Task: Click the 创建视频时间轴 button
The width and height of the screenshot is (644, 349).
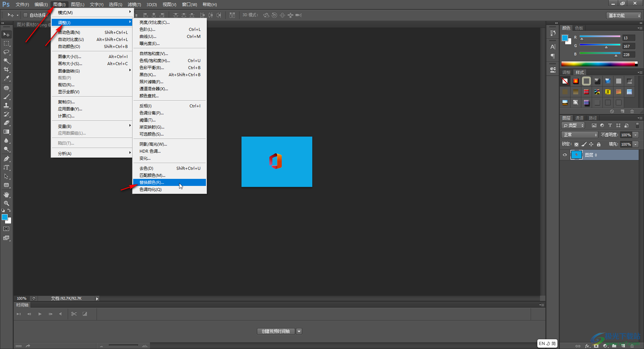Action: point(276,331)
